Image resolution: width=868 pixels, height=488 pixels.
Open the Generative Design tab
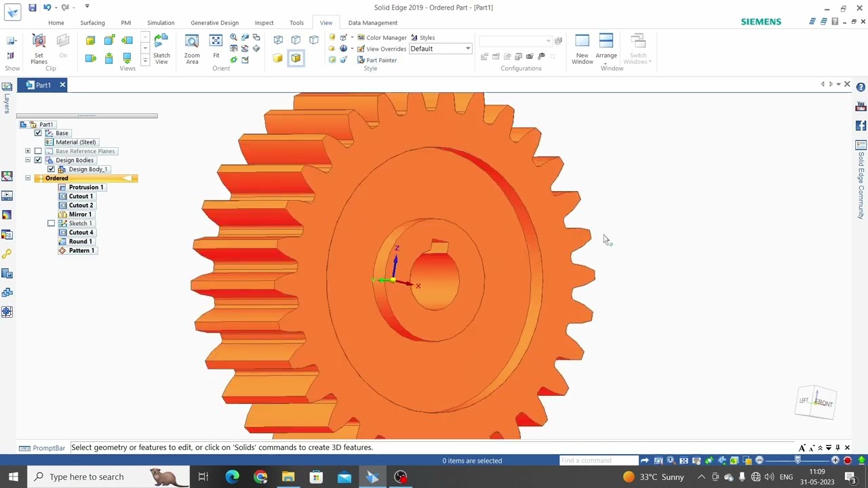tap(214, 22)
